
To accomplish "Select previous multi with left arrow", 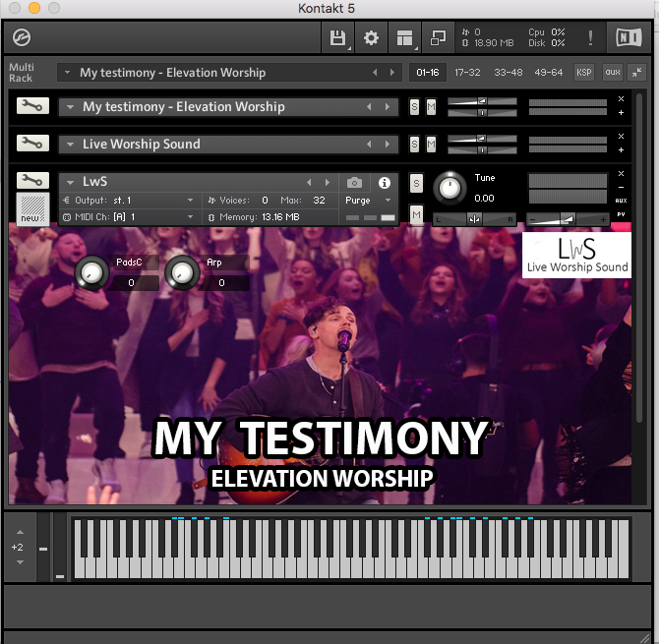I will click(x=375, y=72).
